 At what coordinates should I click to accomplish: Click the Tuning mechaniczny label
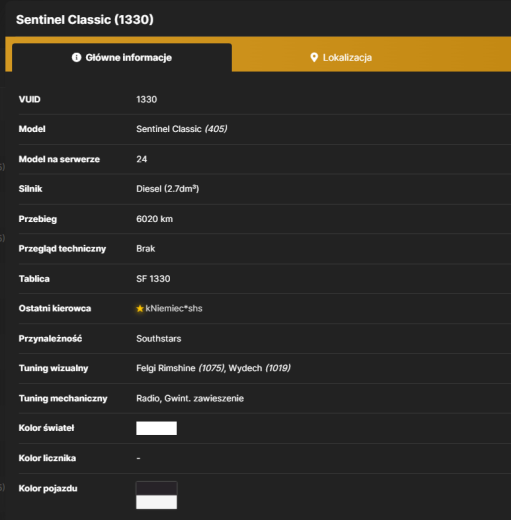(x=63, y=398)
